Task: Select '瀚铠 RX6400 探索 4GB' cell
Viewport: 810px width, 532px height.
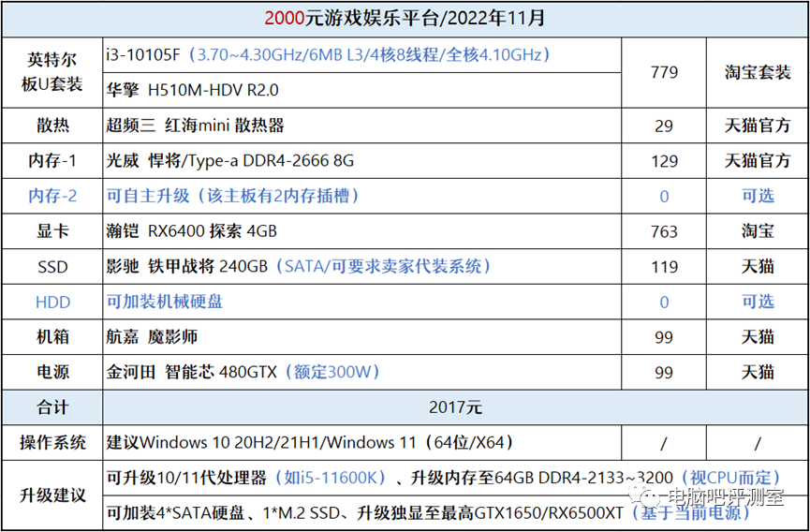Action: click(x=361, y=231)
